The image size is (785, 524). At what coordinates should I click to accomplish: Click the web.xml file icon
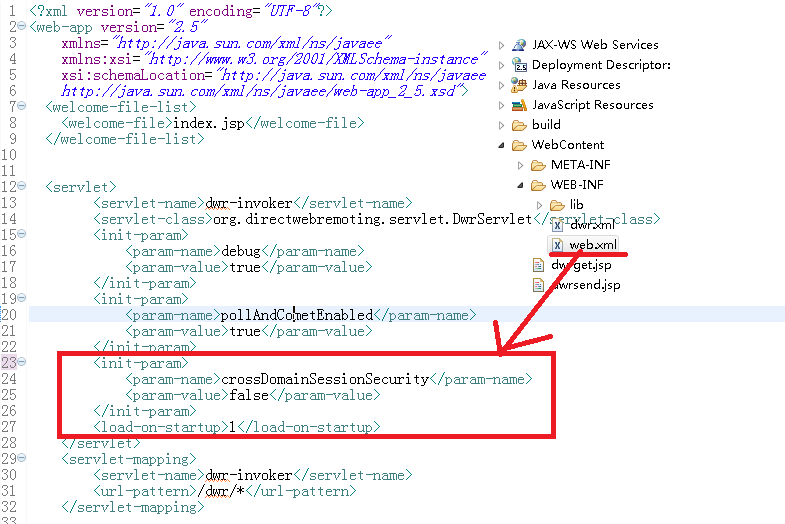(557, 245)
